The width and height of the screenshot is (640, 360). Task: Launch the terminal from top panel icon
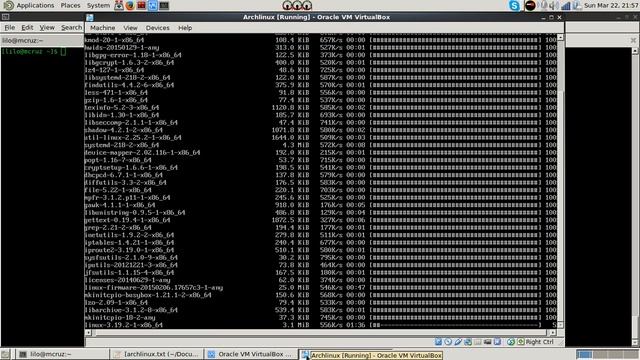[x=164, y=5]
